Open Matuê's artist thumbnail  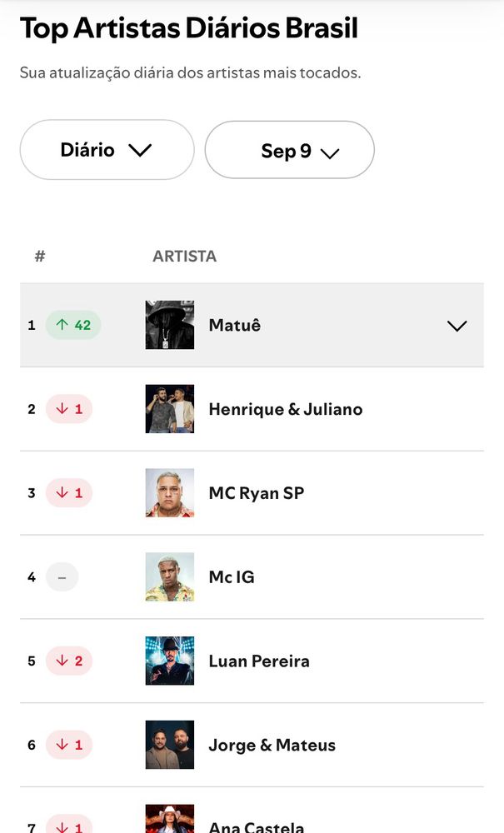coord(170,325)
